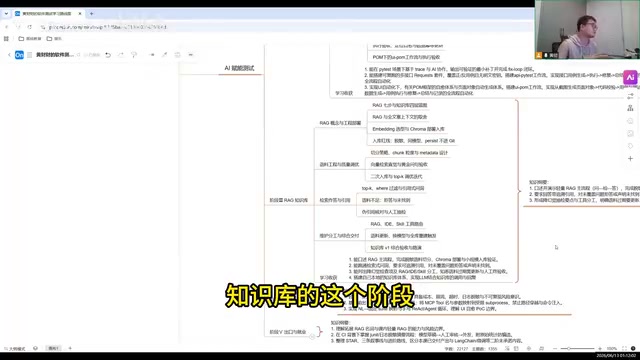Image resolution: width=640 pixels, height=360 pixels.
Task: Zoom out with the minus button
Action: (555, 349)
